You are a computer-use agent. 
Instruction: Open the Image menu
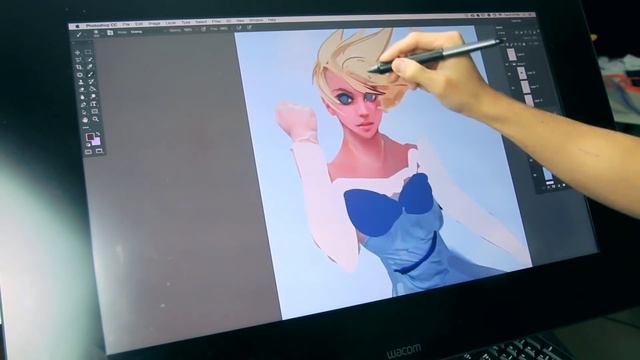click(154, 24)
